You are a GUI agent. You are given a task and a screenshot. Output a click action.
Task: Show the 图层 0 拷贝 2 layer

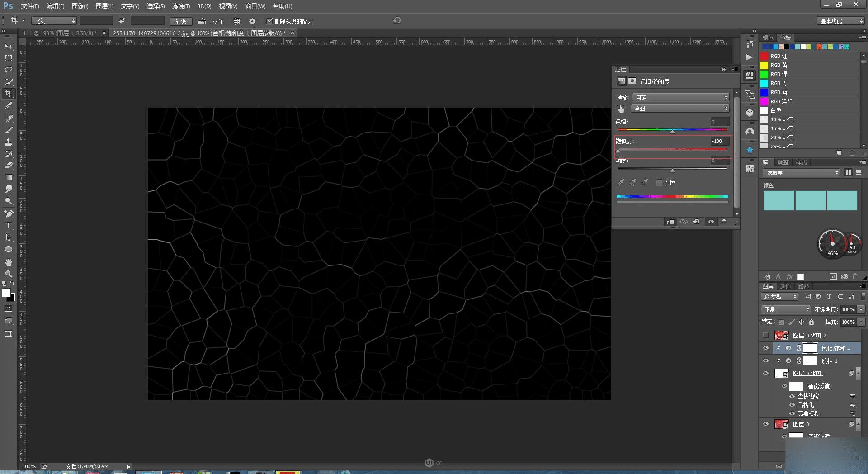[x=766, y=336]
